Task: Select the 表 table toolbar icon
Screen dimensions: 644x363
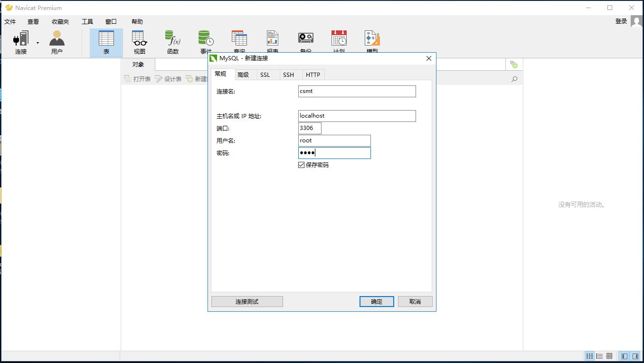Action: pos(106,42)
